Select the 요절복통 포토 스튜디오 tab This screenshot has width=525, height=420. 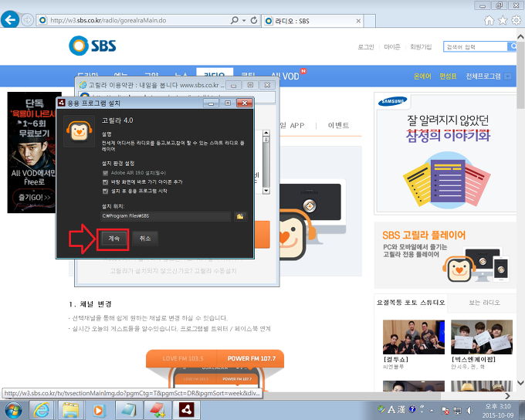pyautogui.click(x=411, y=303)
